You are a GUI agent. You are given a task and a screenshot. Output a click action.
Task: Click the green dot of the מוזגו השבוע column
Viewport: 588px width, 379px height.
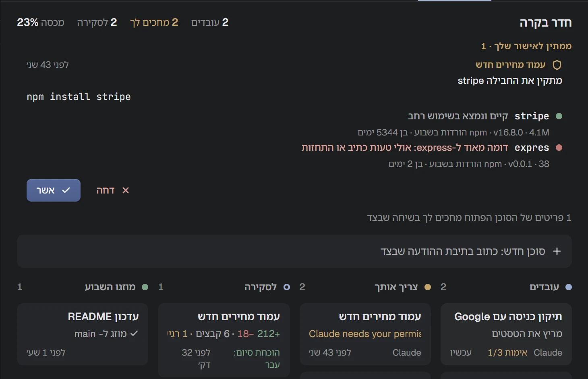pyautogui.click(x=145, y=287)
